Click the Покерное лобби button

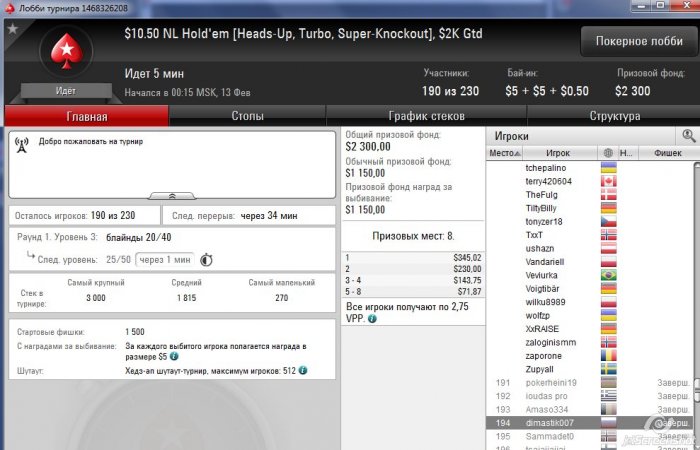pyautogui.click(x=639, y=41)
